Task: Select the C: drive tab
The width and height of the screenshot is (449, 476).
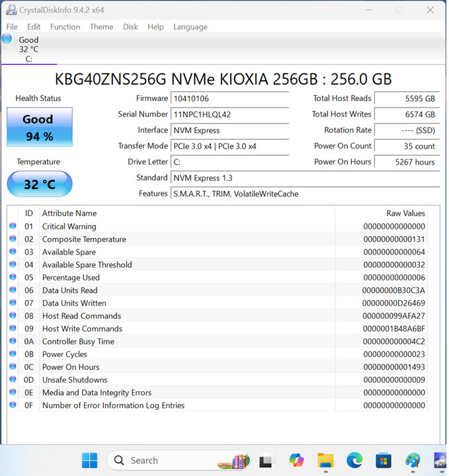Action: tap(29, 49)
